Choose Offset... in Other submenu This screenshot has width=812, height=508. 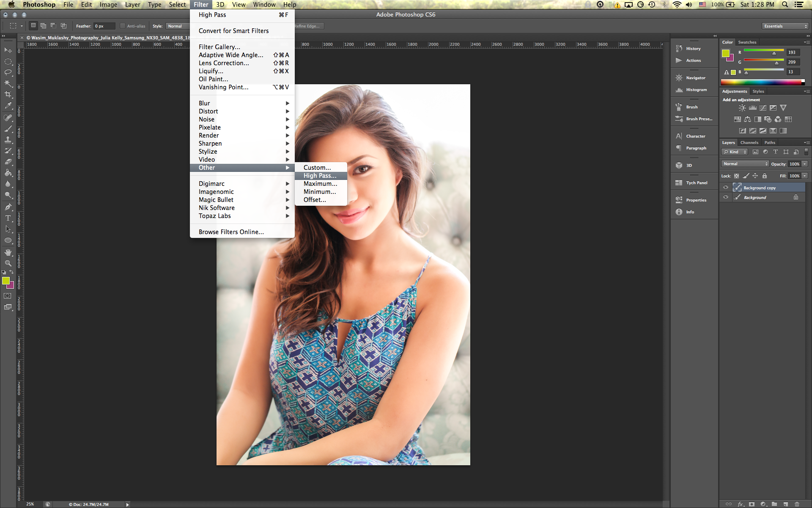coord(321,200)
